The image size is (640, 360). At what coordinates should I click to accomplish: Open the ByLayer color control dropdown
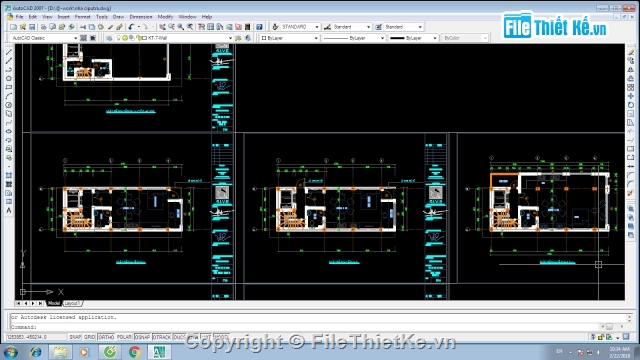pos(289,38)
